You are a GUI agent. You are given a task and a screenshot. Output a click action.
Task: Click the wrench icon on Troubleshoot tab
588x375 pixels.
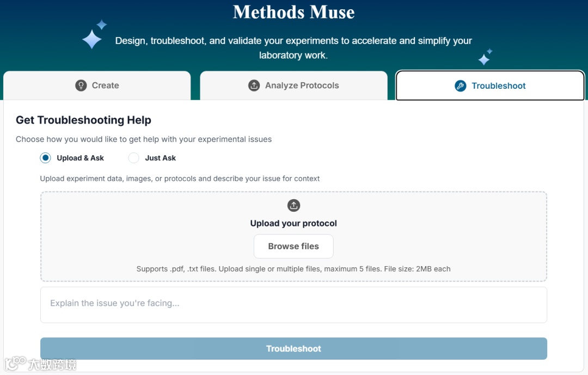coord(461,86)
